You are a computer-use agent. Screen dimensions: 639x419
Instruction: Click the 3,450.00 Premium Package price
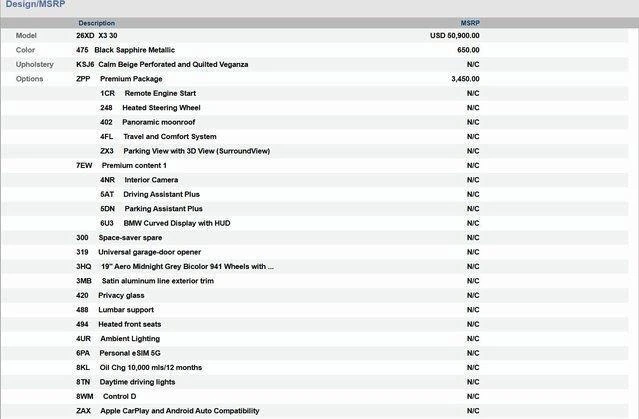coord(465,78)
